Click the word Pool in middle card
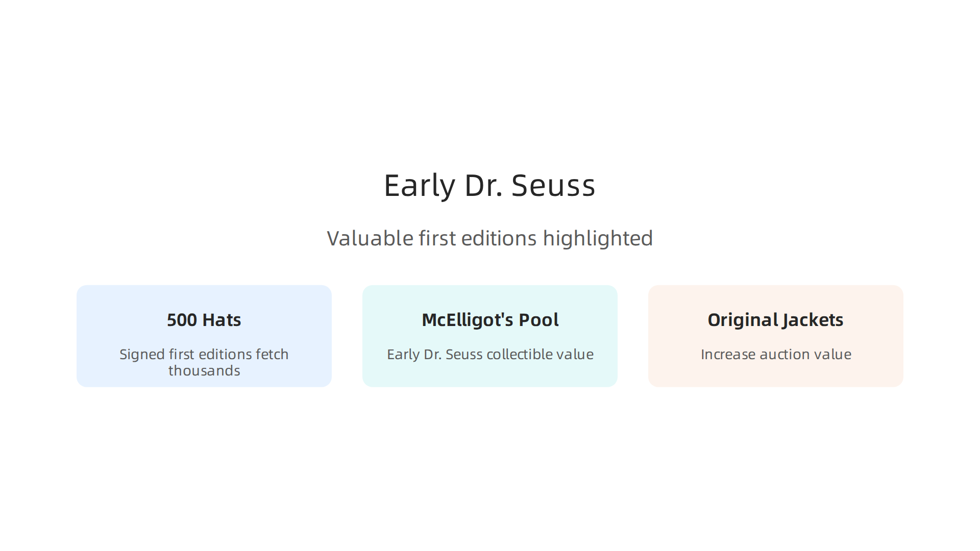 point(538,320)
